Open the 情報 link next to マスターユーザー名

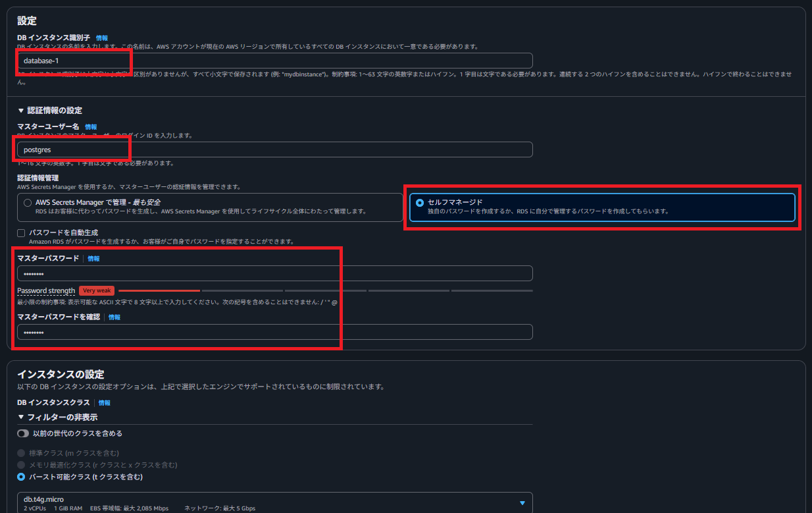(x=91, y=126)
